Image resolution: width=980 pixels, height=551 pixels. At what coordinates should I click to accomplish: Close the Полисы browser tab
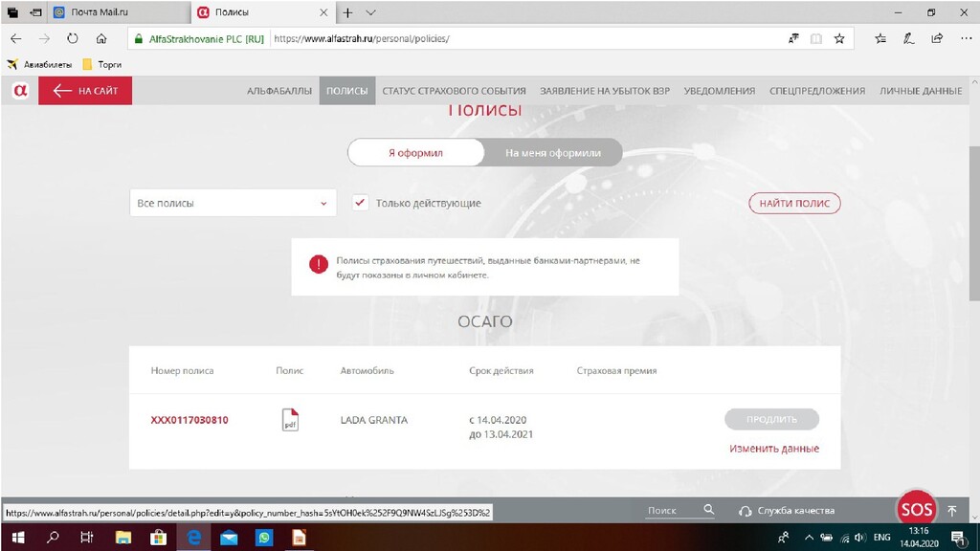[323, 12]
